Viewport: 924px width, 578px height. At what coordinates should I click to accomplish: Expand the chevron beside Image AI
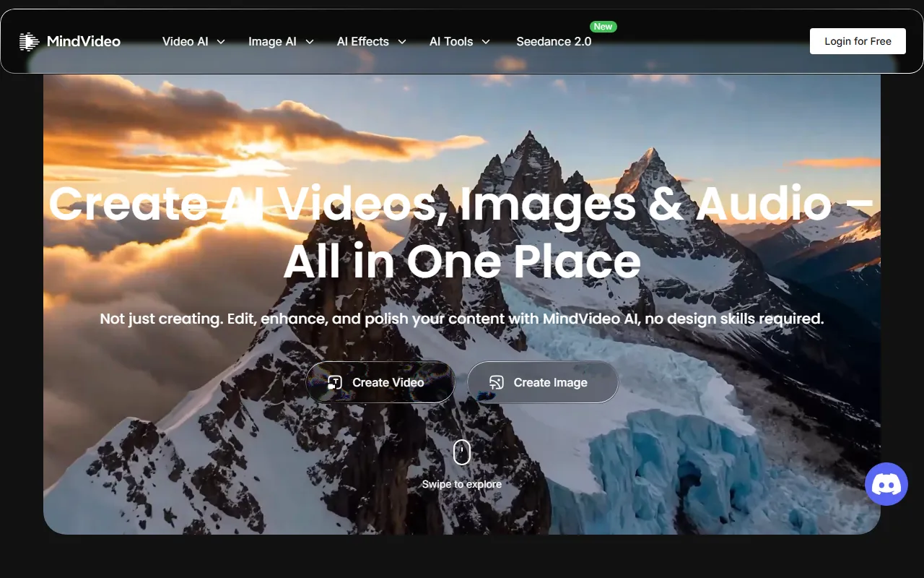[310, 42]
